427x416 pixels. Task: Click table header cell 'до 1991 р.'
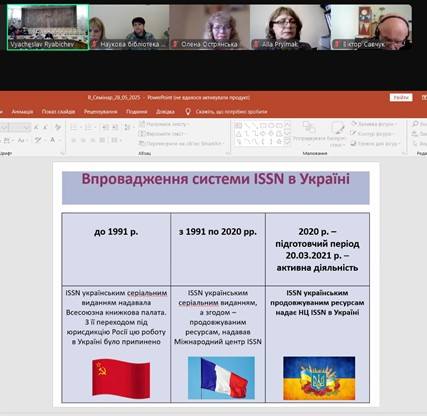[116, 232]
